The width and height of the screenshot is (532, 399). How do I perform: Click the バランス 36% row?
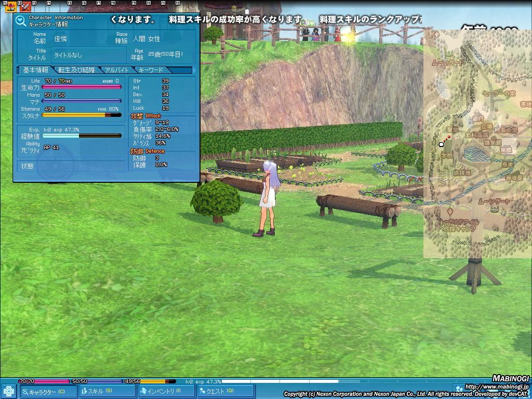coord(149,143)
